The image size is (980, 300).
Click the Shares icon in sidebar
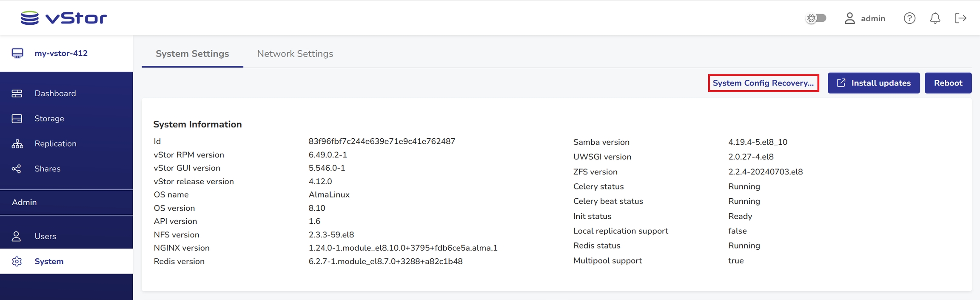pos(17,169)
